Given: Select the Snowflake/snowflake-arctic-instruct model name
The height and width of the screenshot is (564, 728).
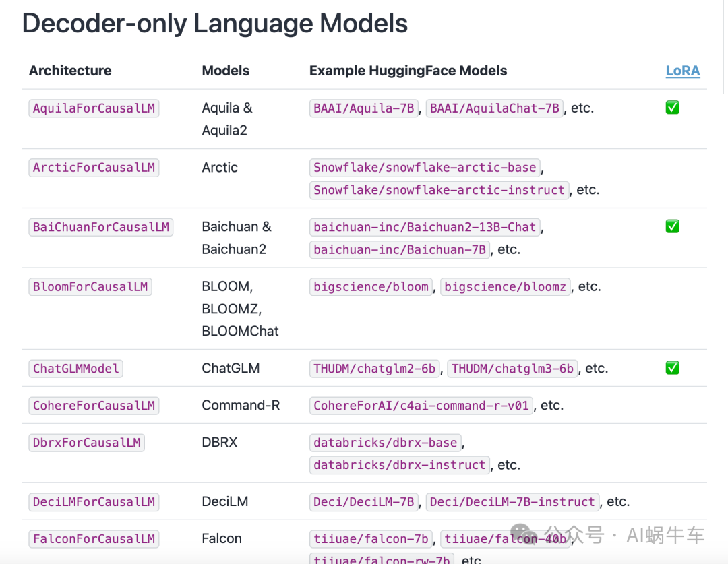Looking at the screenshot, I should [439, 190].
